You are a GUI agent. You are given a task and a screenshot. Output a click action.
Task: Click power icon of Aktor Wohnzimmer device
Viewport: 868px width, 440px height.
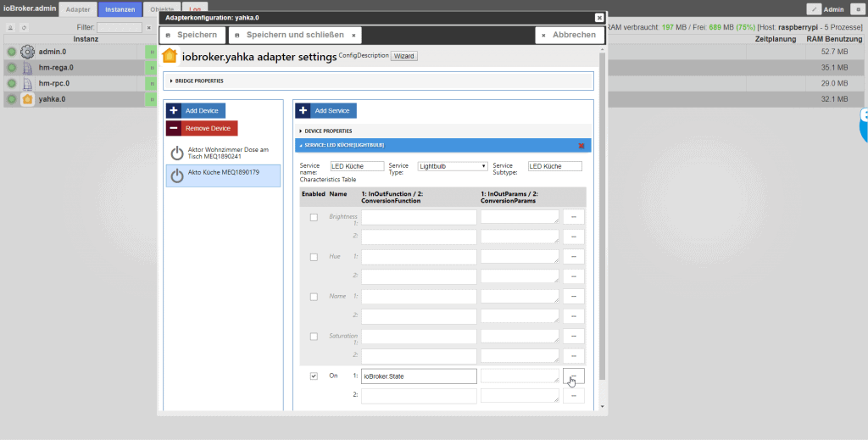tap(177, 153)
